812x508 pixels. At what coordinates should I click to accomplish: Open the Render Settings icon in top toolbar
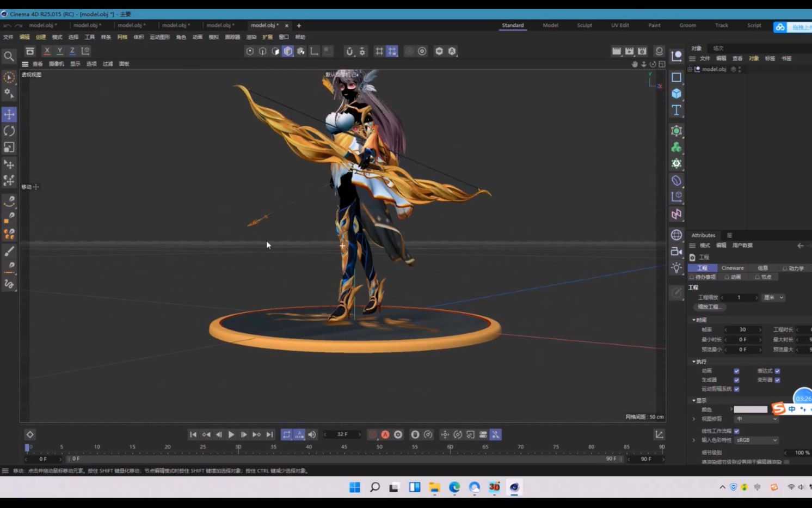tap(642, 51)
